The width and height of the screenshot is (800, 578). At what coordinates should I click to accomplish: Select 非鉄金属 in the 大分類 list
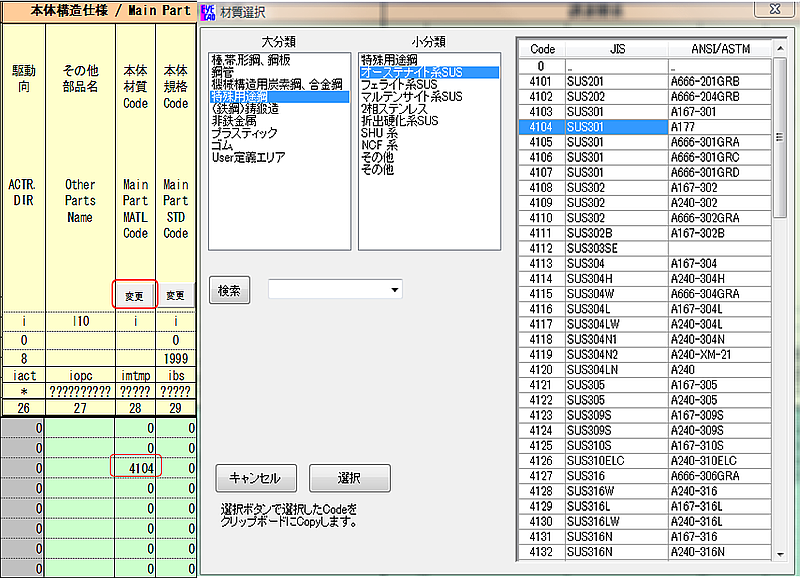[x=232, y=121]
